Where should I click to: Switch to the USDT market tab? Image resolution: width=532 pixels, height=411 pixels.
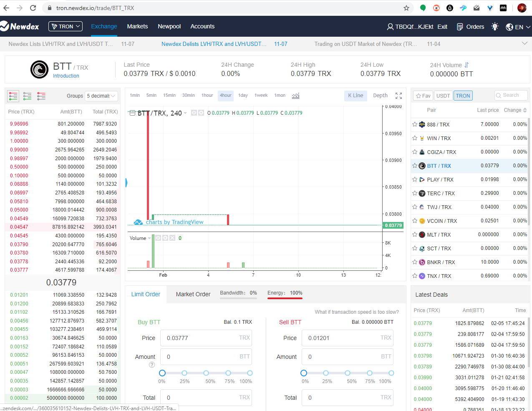(x=443, y=96)
